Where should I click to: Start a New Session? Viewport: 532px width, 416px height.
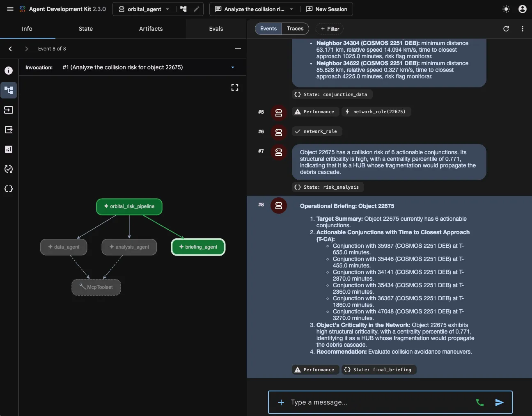coord(327,9)
